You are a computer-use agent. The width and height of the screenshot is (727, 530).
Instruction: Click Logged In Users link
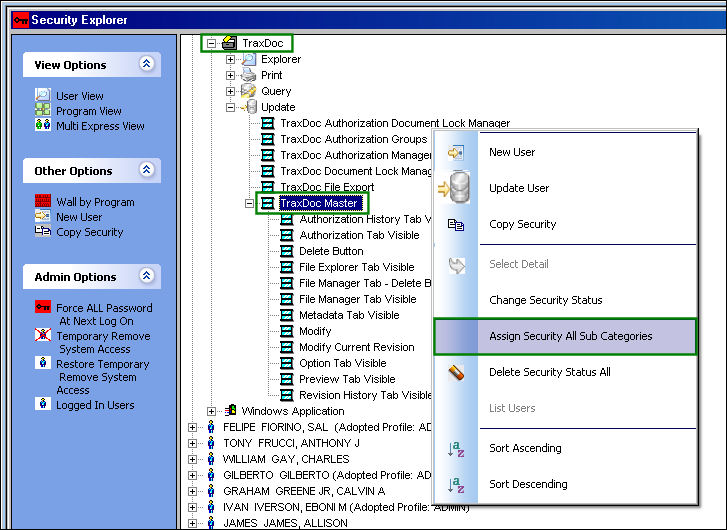pyautogui.click(x=95, y=405)
